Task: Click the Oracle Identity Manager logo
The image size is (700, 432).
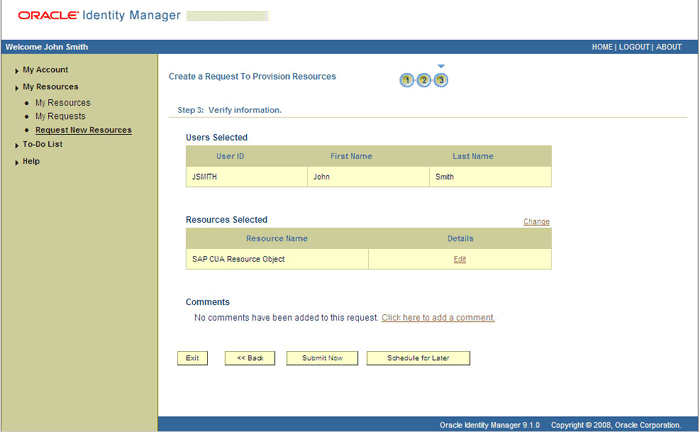Action: pos(99,15)
